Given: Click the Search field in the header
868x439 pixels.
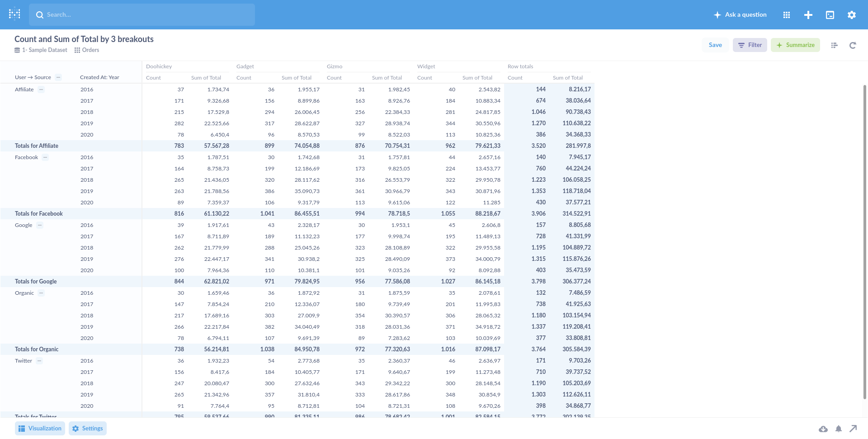Looking at the screenshot, I should point(142,14).
